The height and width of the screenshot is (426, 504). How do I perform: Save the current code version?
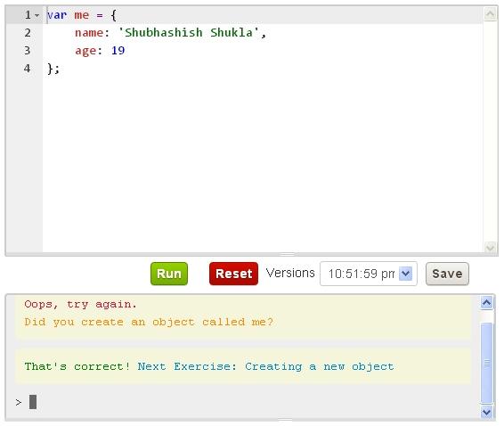coord(447,274)
